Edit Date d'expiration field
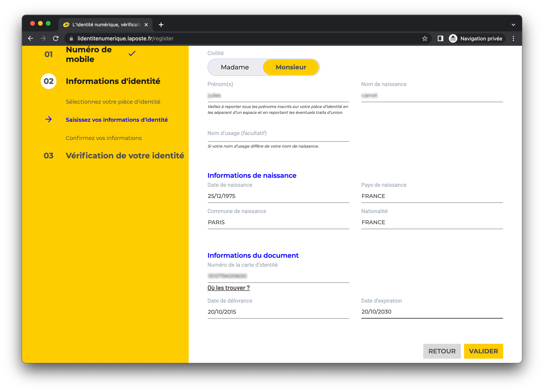The image size is (544, 392). click(x=432, y=312)
